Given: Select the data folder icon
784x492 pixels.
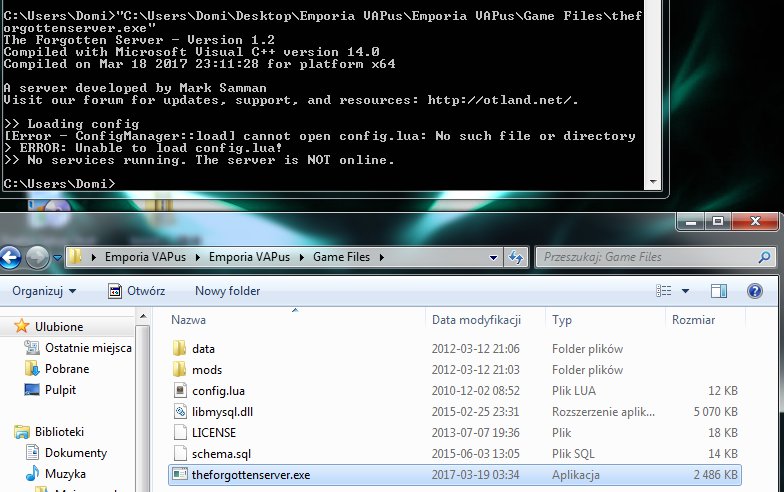Looking at the screenshot, I should [x=180, y=348].
